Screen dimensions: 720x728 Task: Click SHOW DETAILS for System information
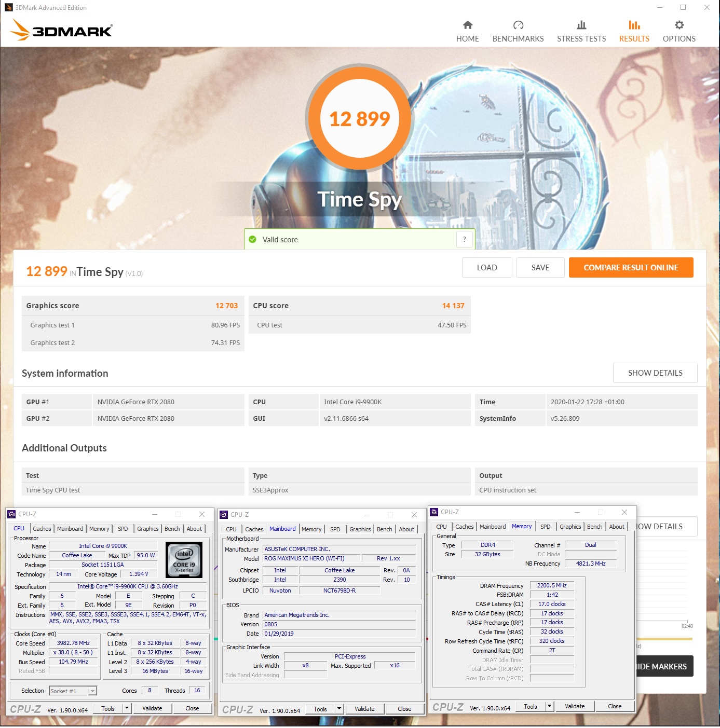coord(655,373)
